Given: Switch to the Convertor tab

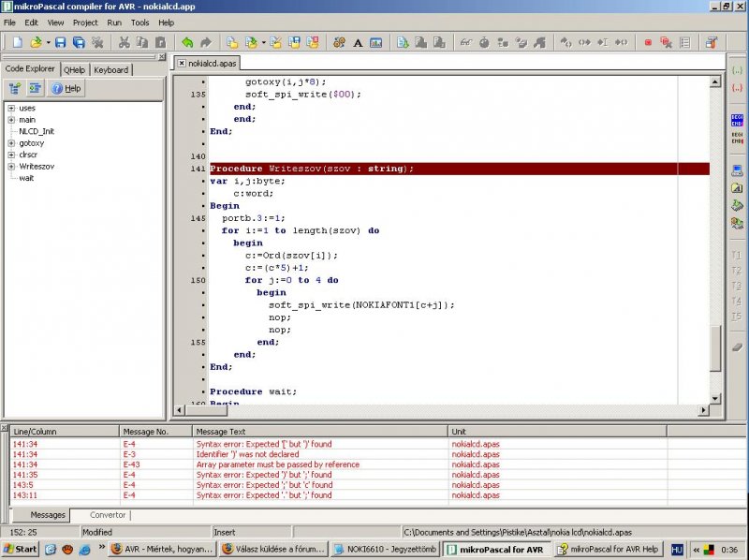Looking at the screenshot, I should 108,515.
